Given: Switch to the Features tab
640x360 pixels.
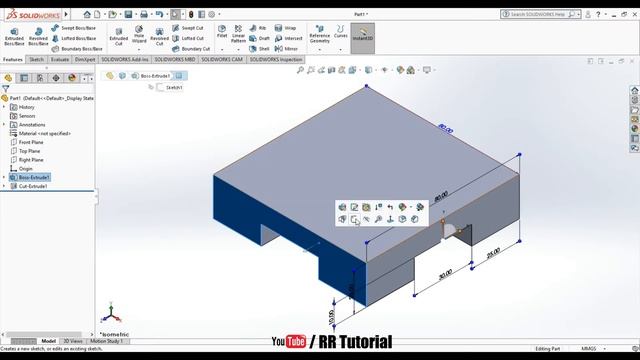Looking at the screenshot, I should [x=13, y=60].
